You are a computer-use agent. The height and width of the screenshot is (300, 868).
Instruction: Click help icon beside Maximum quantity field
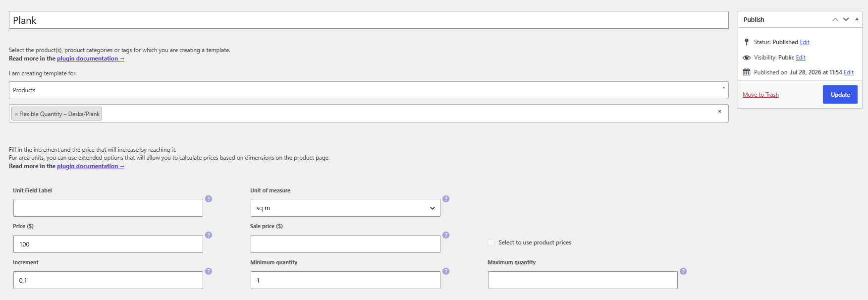[x=683, y=271]
